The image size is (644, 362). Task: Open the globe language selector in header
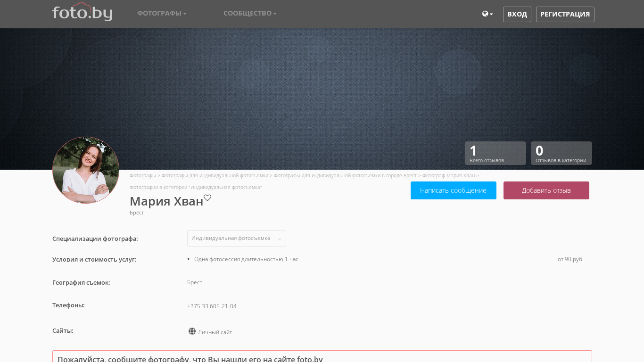click(x=487, y=14)
